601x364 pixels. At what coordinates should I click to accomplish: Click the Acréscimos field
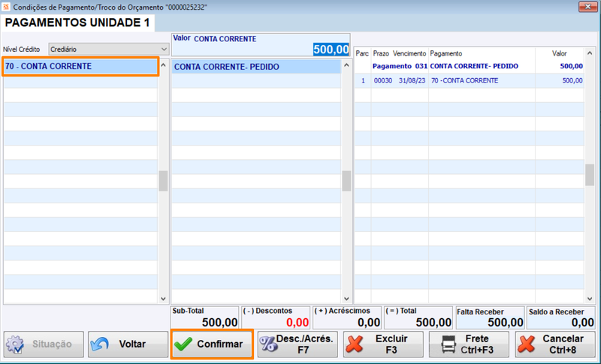347,317
